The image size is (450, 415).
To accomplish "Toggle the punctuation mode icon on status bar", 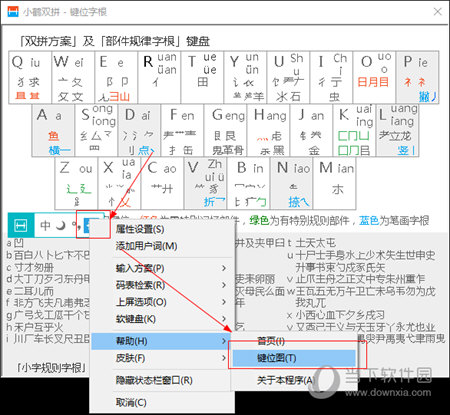I will pos(76,226).
